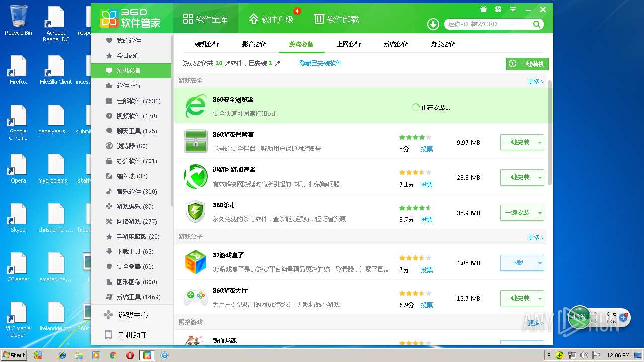Open 手机助手 in sidebar bottom
Screen dimensions: 644x362
(131, 335)
